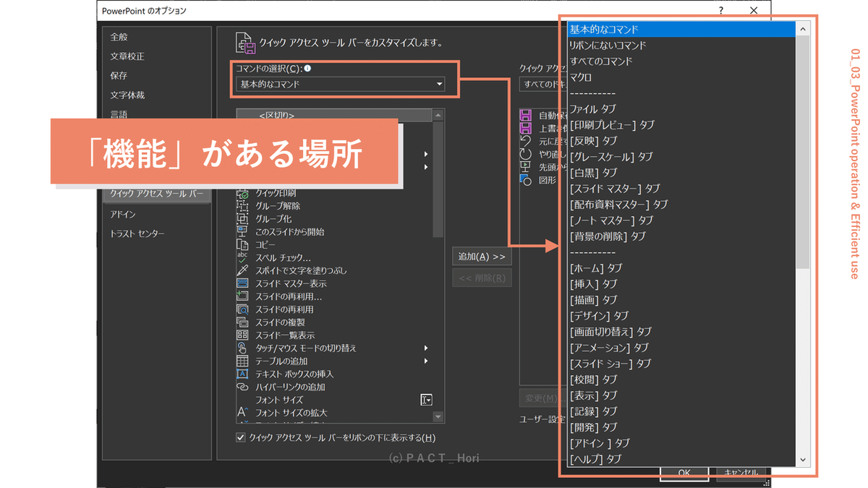The image size is (868, 488).
Task: Click the OK button
Action: point(684,473)
